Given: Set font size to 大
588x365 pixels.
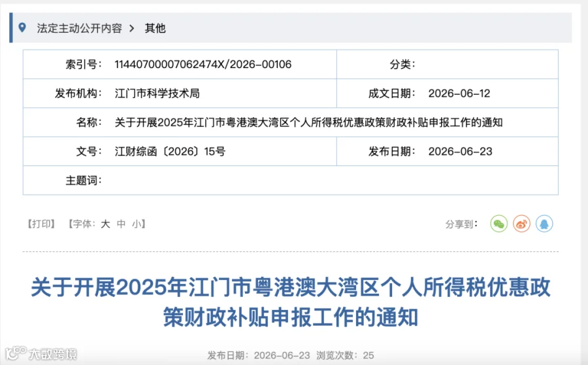Looking at the screenshot, I should (105, 224).
